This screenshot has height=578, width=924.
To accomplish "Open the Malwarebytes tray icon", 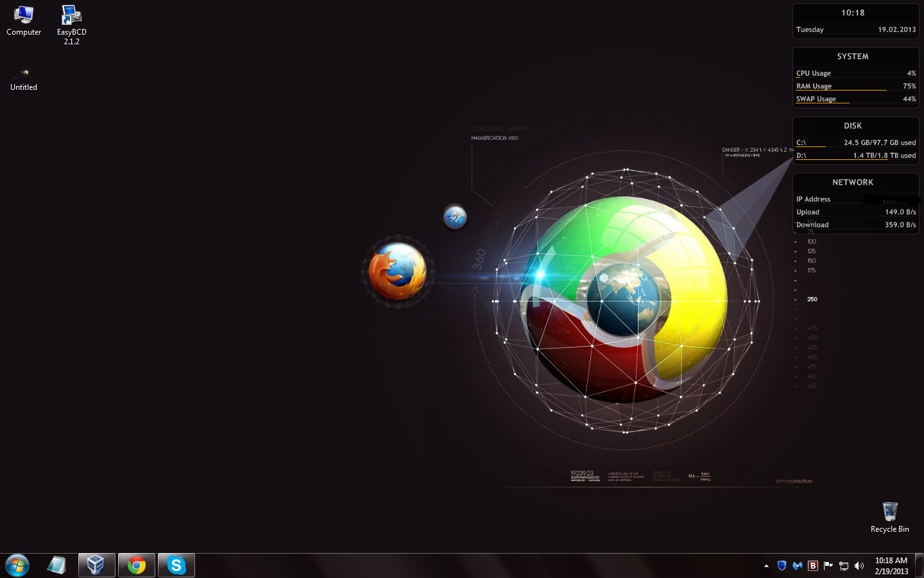I will coord(798,566).
